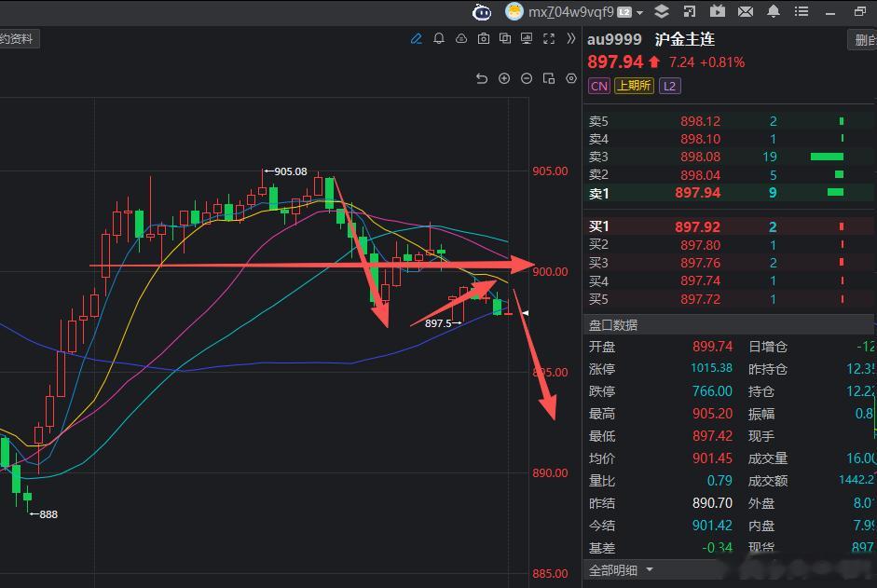
Task: Open the 盘口数据 section header
Action: pyautogui.click(x=613, y=325)
